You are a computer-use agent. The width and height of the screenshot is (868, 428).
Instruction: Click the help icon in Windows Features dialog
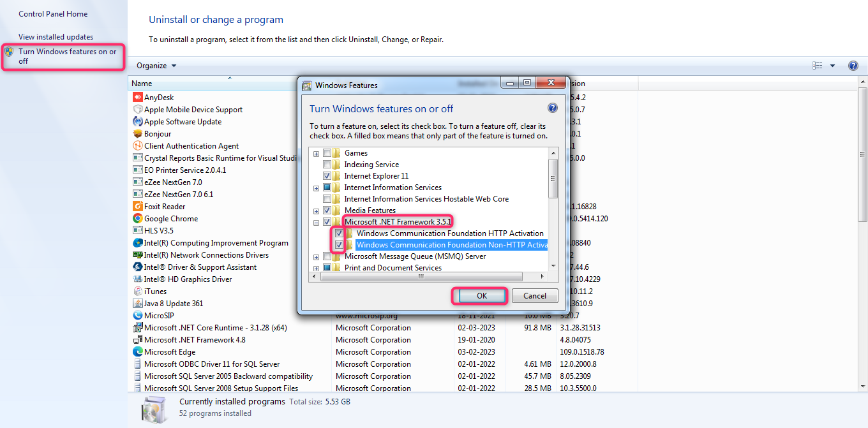click(553, 108)
